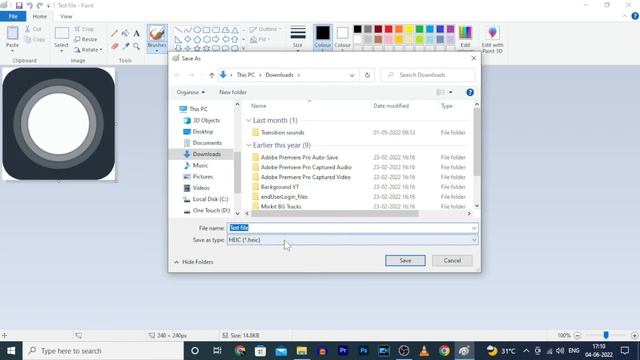Click the Windows Start button
Image resolution: width=640 pixels, height=360 pixels.
pyautogui.click(x=11, y=351)
